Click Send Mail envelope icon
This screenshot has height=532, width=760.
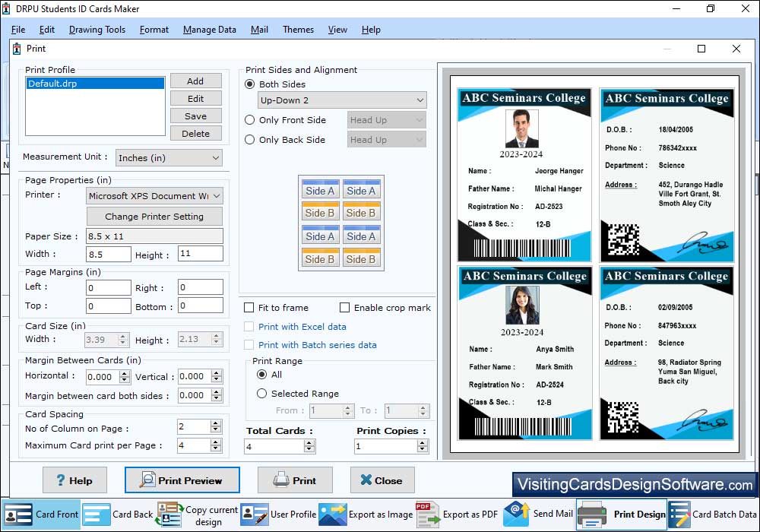(516, 514)
